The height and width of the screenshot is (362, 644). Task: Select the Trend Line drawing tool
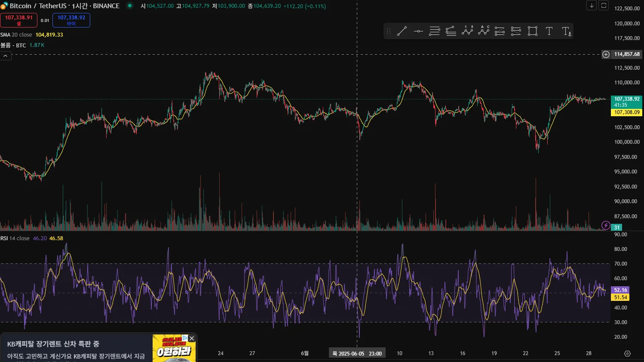pos(402,31)
